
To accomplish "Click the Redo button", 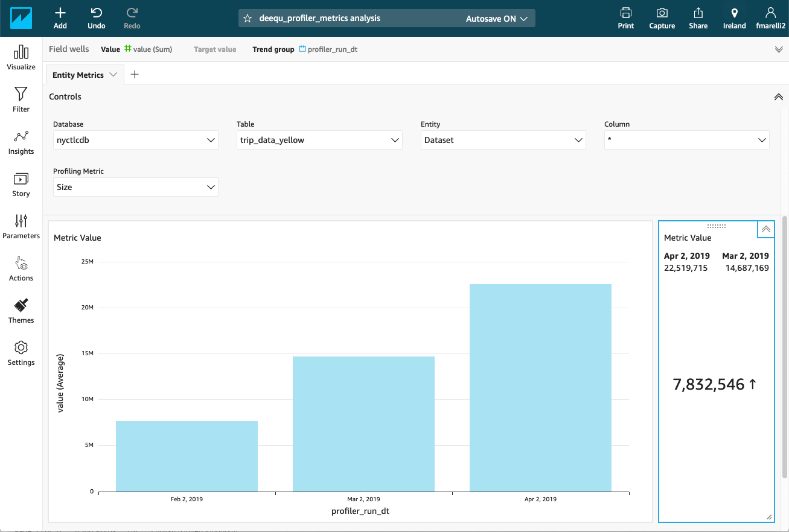I will click(x=132, y=18).
